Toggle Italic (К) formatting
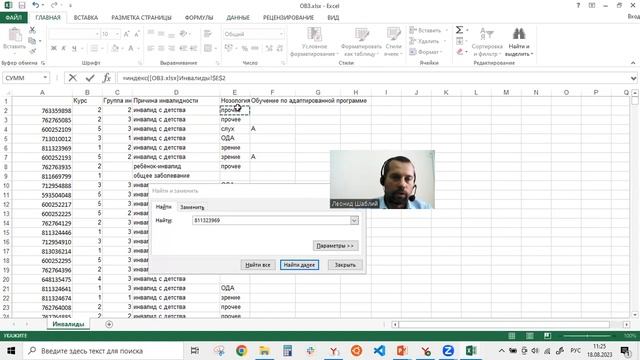640x360 pixels. tap(64, 48)
